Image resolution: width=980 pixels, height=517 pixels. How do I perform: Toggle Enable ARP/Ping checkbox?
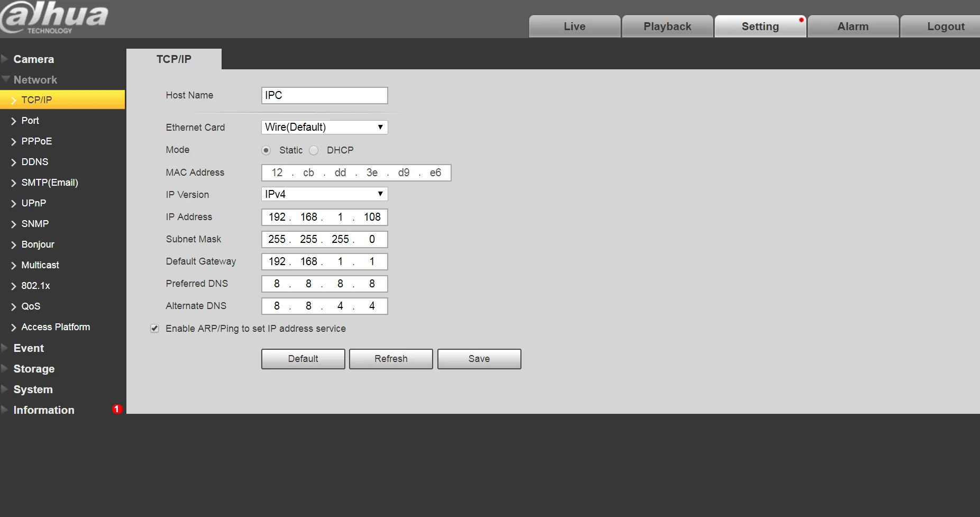coord(154,329)
